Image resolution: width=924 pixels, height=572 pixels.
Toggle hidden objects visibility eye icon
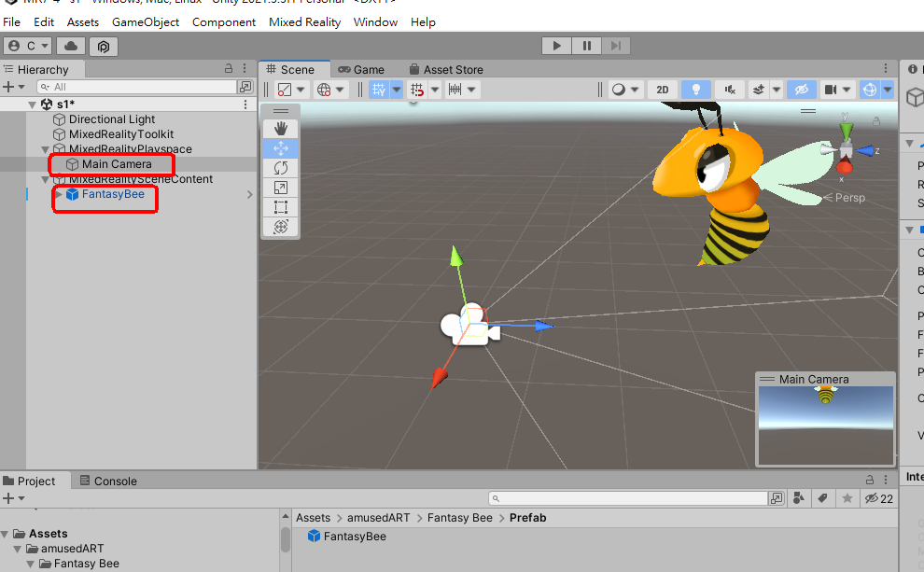point(802,90)
